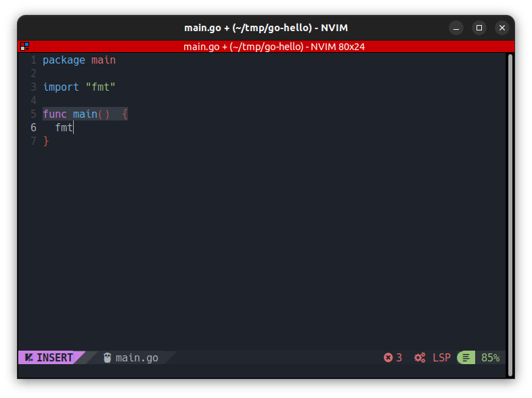Click the error count 3
The width and height of the screenshot is (532, 398).
pyautogui.click(x=399, y=357)
